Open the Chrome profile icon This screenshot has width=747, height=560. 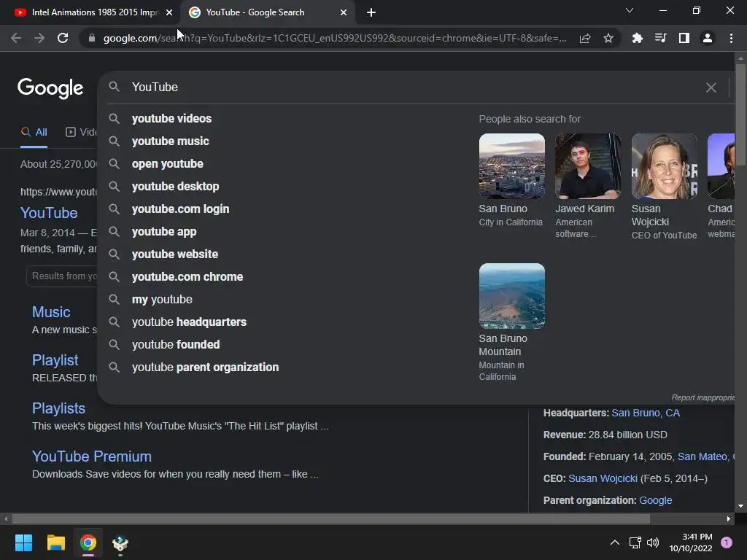click(x=708, y=38)
